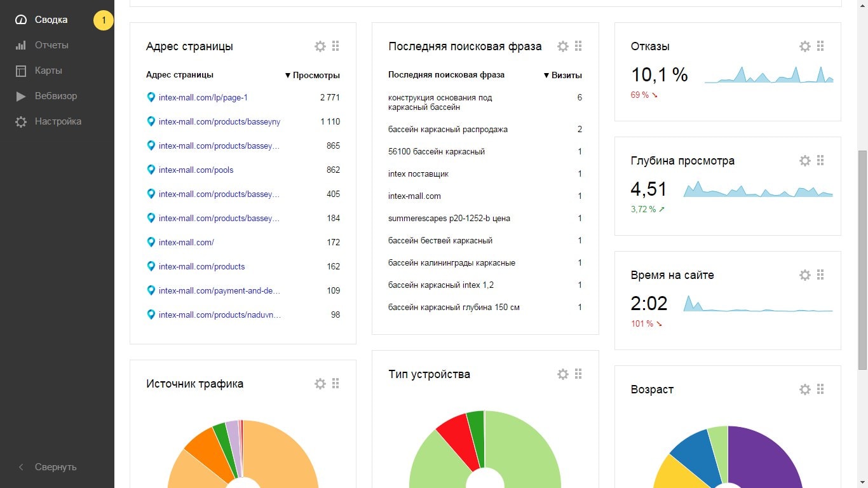Click drag handle on Последняя поисковая фраза widget
This screenshot has width=868, height=488.
point(578,46)
